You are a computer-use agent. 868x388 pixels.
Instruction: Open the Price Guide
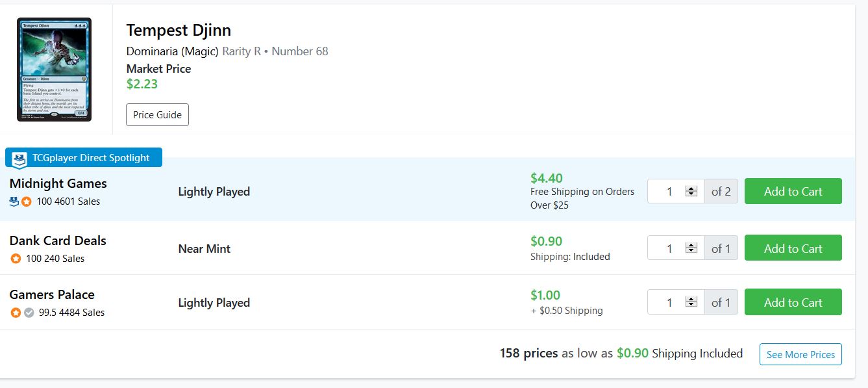(157, 115)
